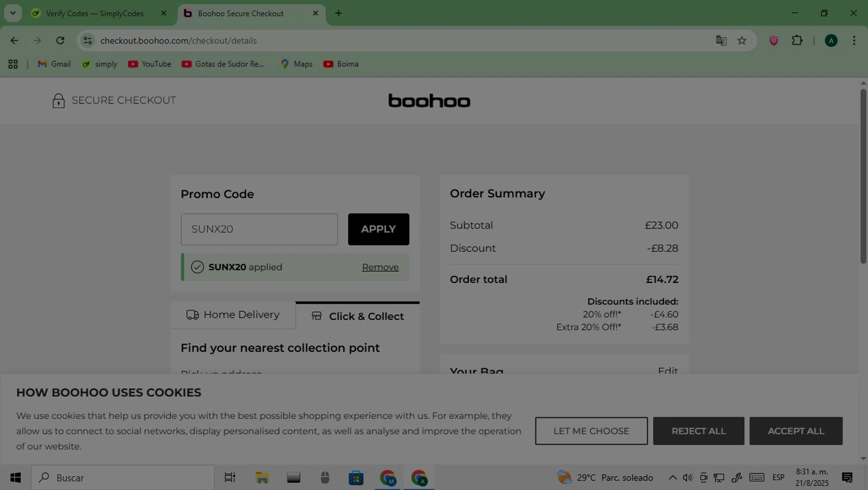Close the Verify Codes SimplyCodes tab
This screenshot has height=490, width=868.
tap(164, 13)
